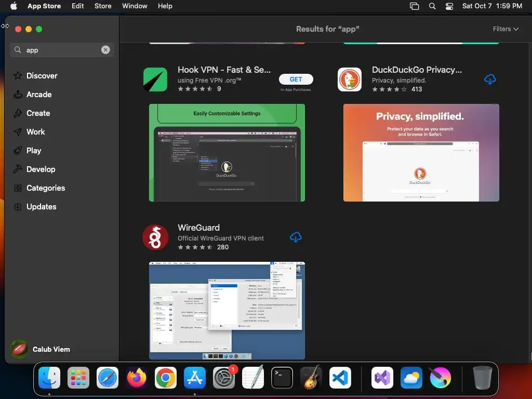This screenshot has width=532, height=399.
Task: Browse all Categories
Action: tap(39, 188)
